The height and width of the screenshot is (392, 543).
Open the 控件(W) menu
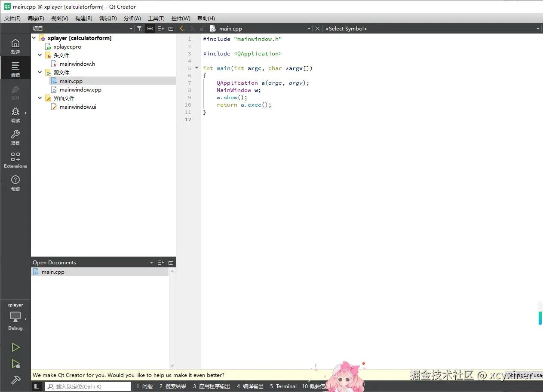tap(181, 18)
